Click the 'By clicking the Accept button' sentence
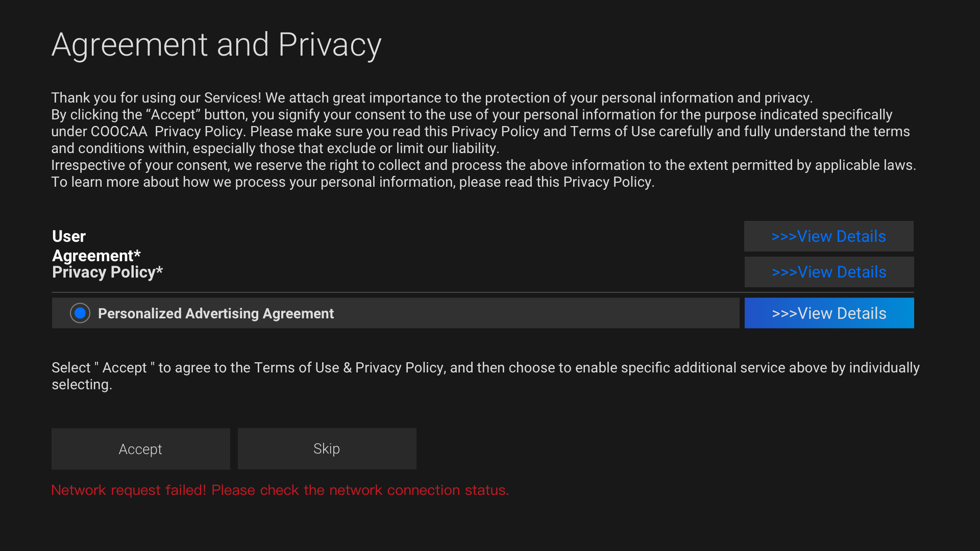 [x=471, y=115]
